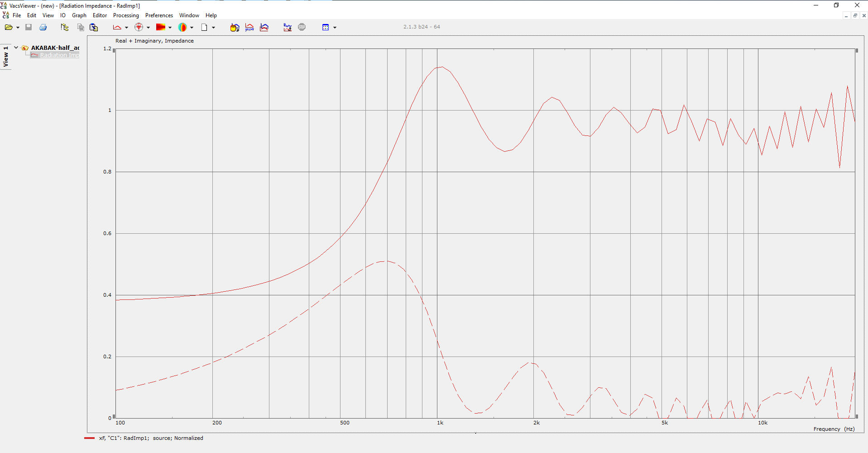
Task: Click the top-right graph range handle
Action: 857,51
